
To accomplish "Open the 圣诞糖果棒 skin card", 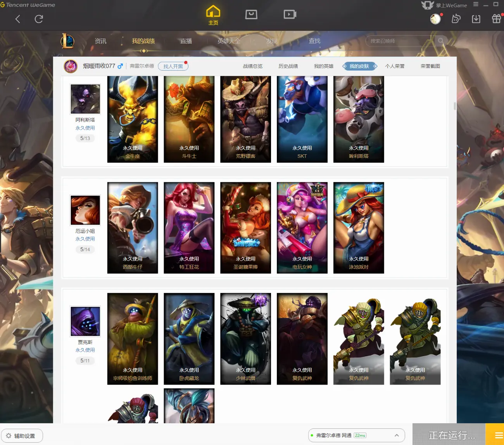I will [246, 228].
